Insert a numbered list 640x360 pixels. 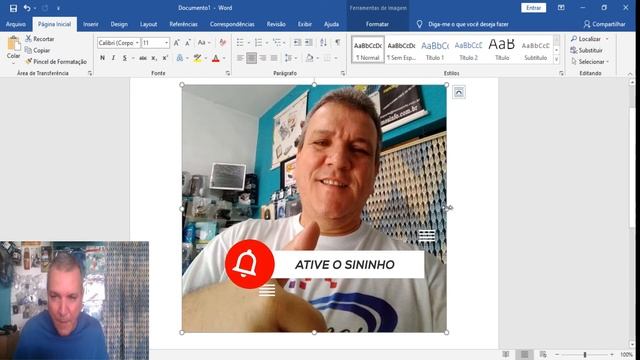258,43
